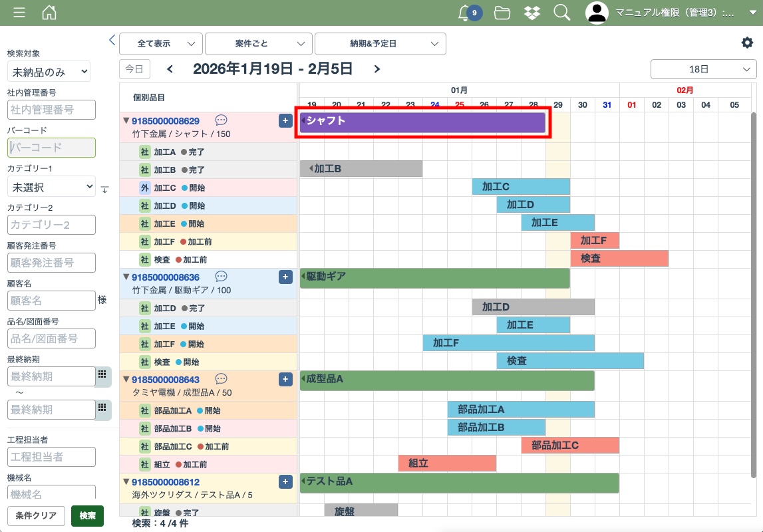Image resolution: width=763 pixels, height=532 pixels.
Task: Open the 18日 range dropdown
Action: click(x=703, y=69)
